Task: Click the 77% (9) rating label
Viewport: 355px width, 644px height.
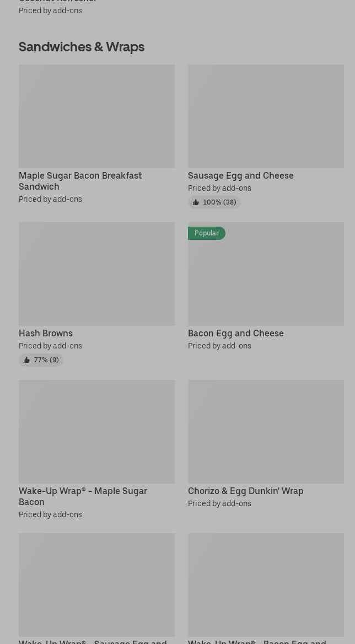Action: pos(46,360)
